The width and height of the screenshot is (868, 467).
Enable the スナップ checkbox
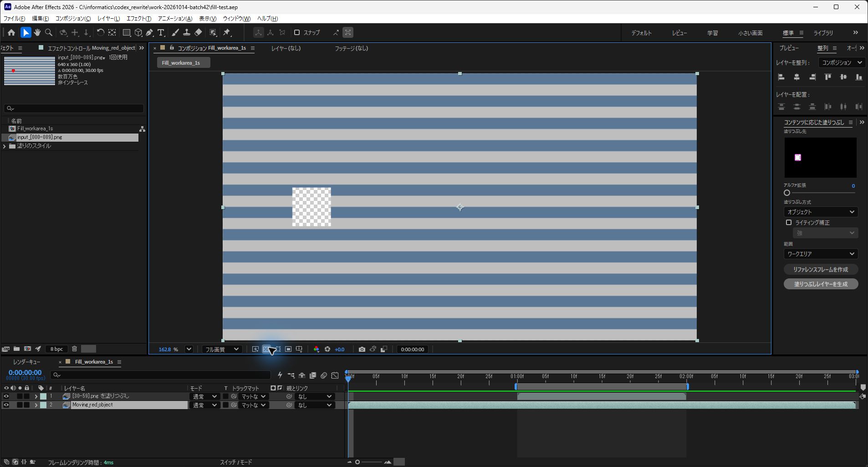(x=297, y=32)
